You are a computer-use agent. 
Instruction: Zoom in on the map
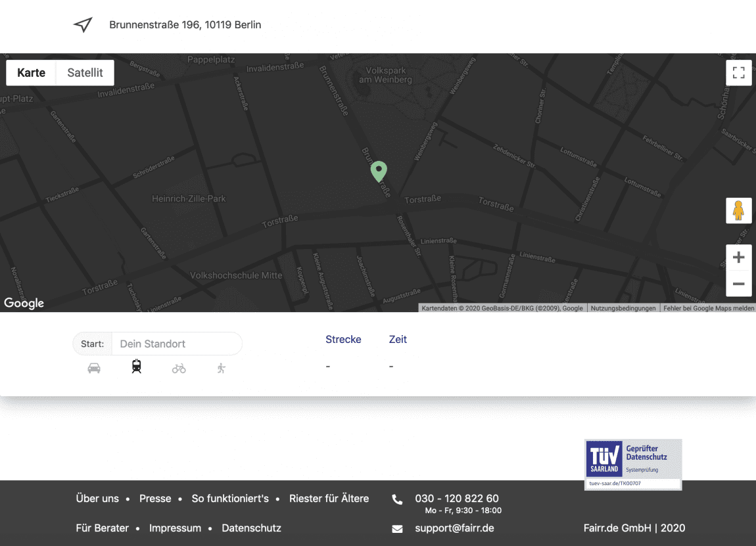pyautogui.click(x=738, y=258)
